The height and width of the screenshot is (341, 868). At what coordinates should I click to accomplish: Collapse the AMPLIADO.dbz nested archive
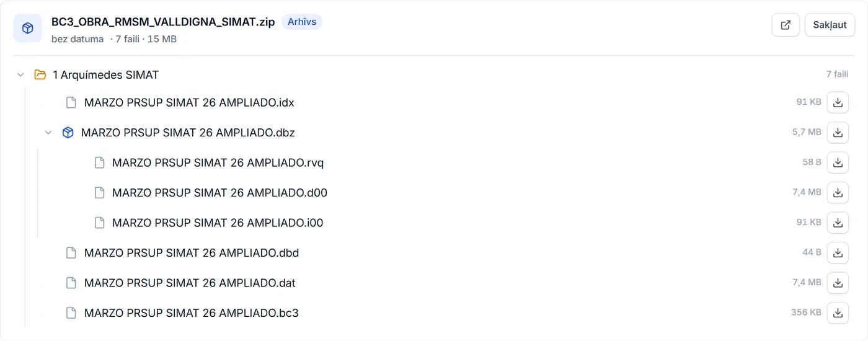48,133
